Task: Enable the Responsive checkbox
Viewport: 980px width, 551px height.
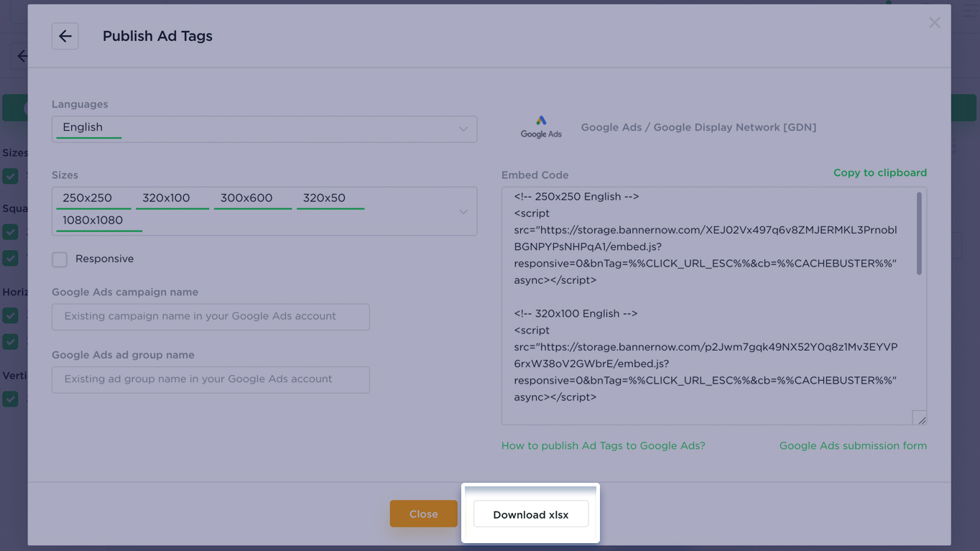Action: [x=60, y=259]
